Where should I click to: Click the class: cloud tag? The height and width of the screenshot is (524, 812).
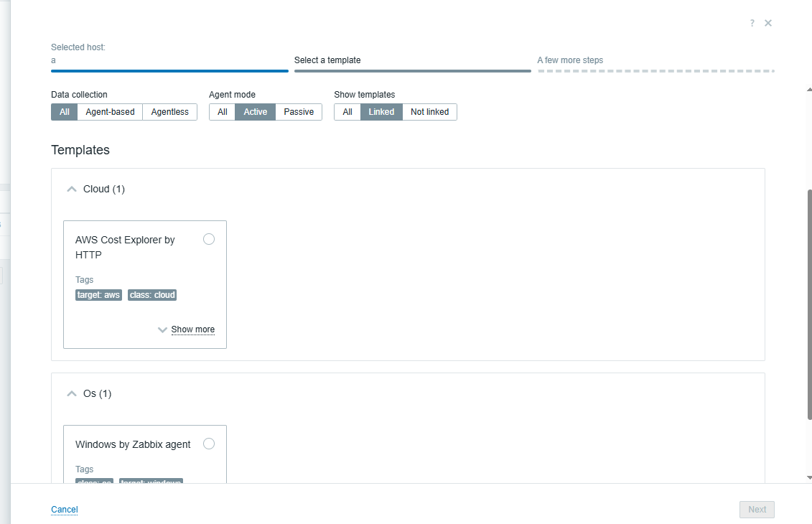(152, 295)
